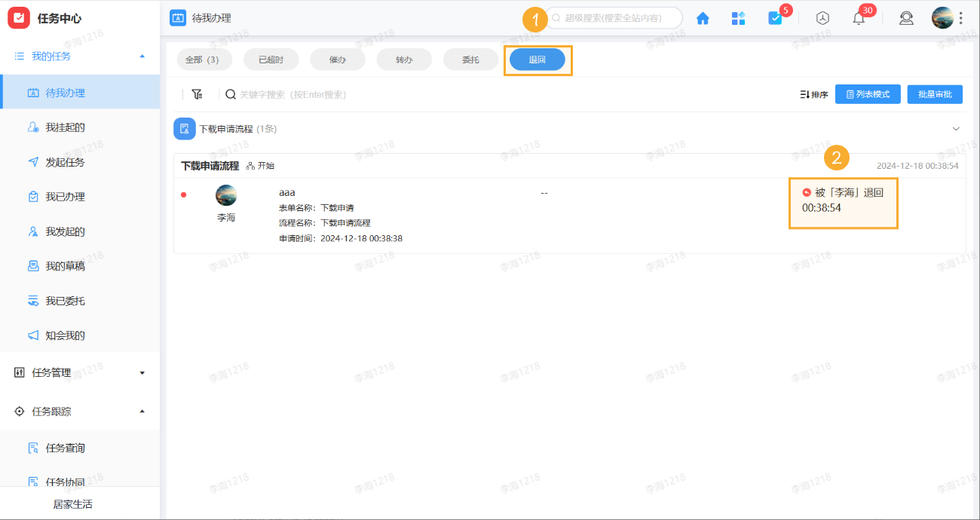Toggle the 催办 filter
This screenshot has height=520, width=980.
[337, 59]
